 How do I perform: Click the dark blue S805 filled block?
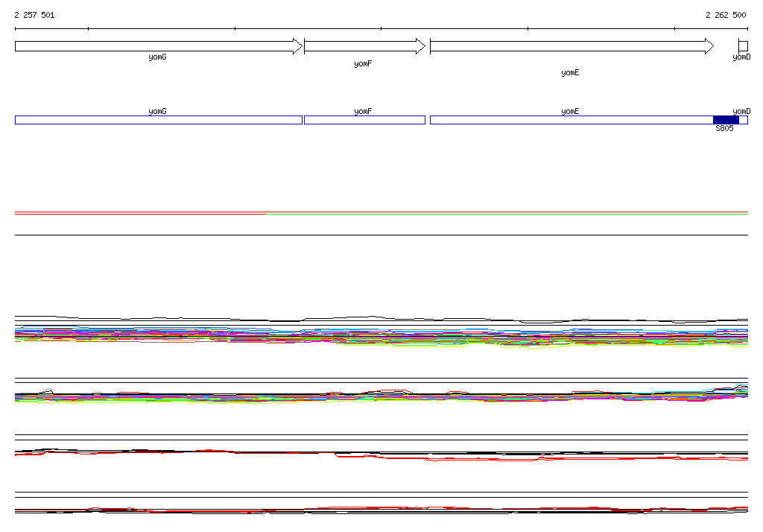(726, 120)
